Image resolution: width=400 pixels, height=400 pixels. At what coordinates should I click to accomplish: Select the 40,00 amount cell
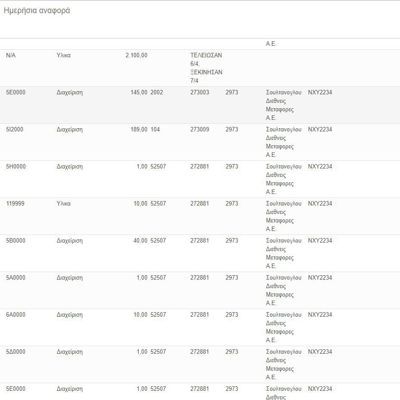pyautogui.click(x=140, y=240)
